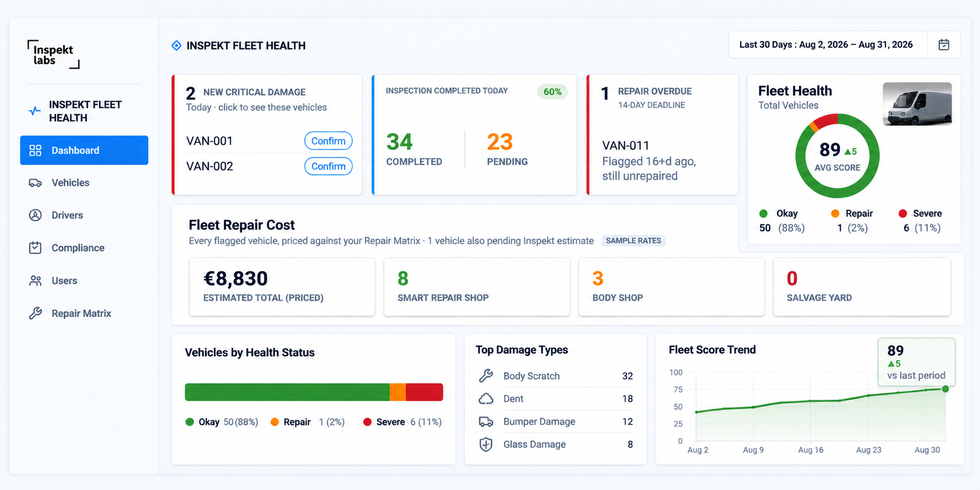Confirm critical damage for VAN-002
Viewport: 980px width, 490px height.
pyautogui.click(x=328, y=166)
